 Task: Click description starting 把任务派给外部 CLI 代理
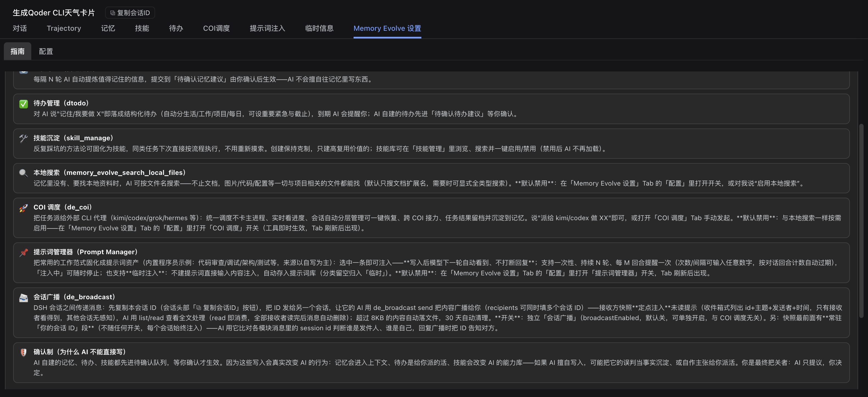(x=437, y=223)
